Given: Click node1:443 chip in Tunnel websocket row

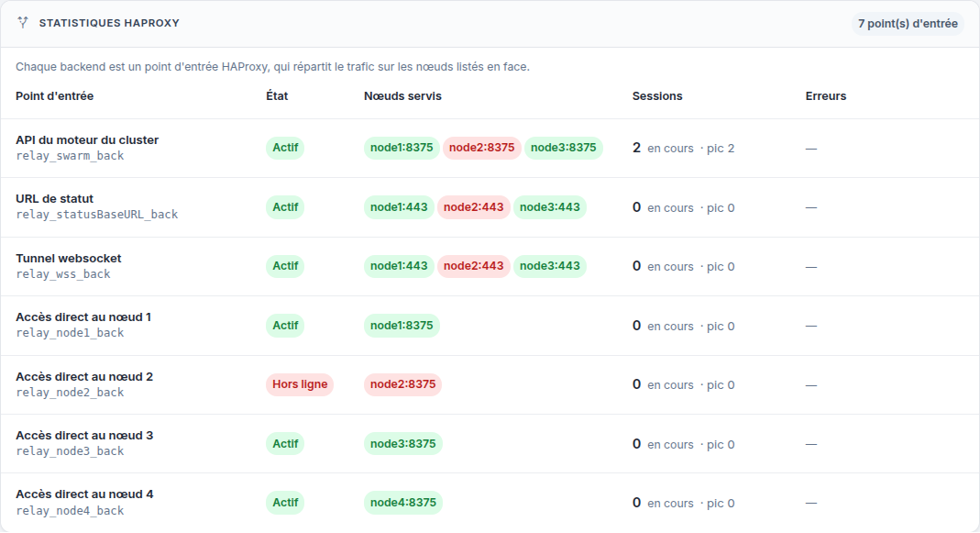Looking at the screenshot, I should pos(399,266).
